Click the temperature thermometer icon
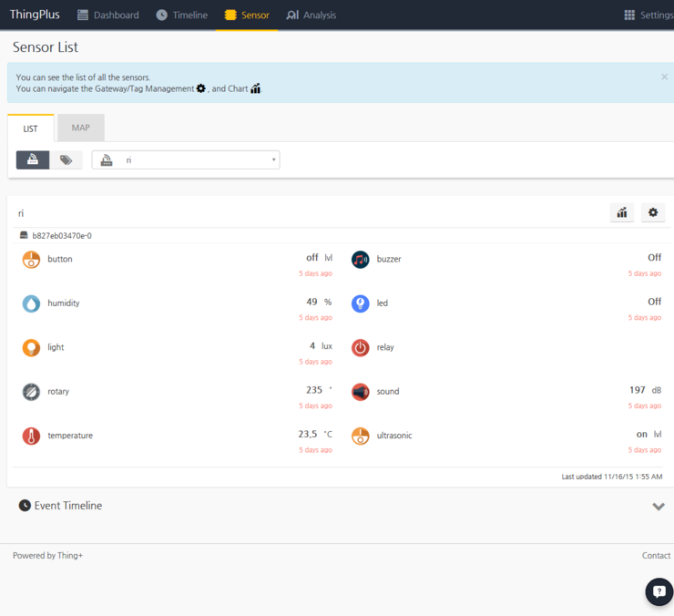The image size is (674, 616). [x=31, y=436]
